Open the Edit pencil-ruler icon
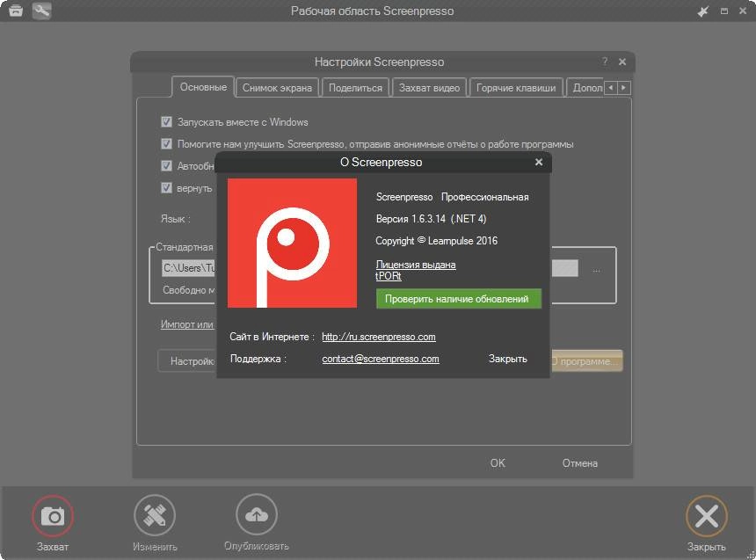This screenshot has height=560, width=756. point(155,515)
